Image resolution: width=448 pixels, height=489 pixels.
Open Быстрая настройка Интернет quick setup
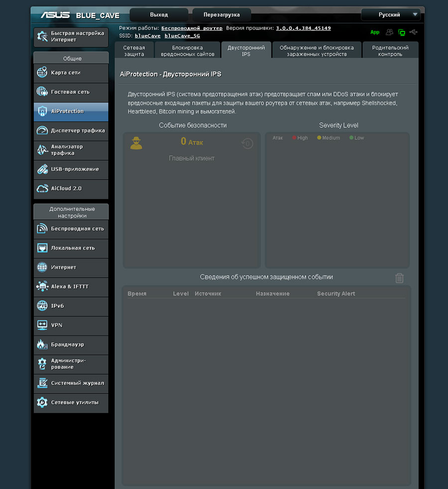[71, 36]
